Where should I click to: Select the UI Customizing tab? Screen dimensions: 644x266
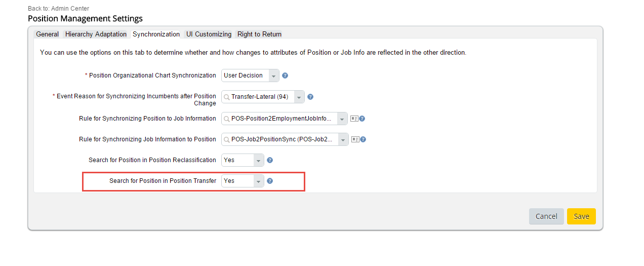[209, 34]
